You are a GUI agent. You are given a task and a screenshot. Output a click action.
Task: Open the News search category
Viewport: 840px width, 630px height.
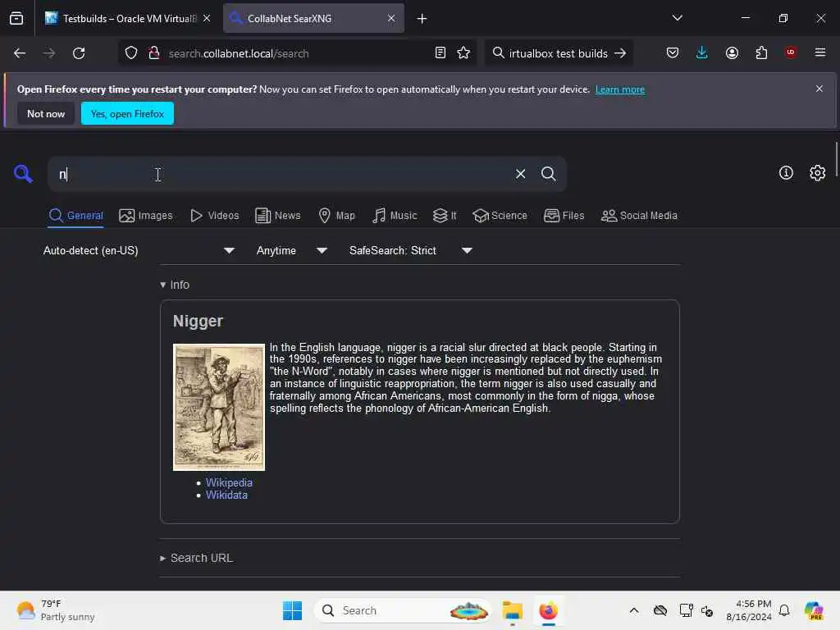click(278, 216)
